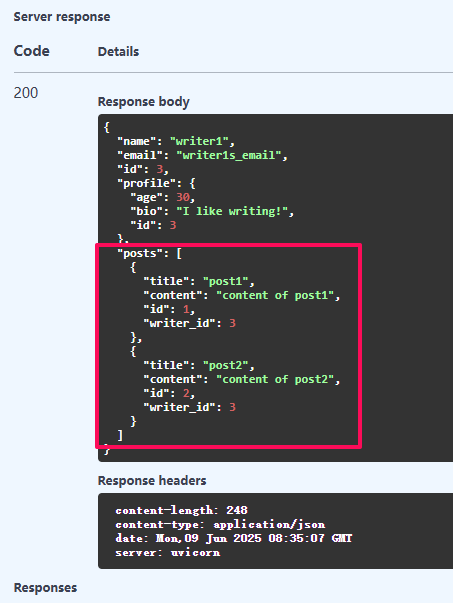Screen dimensions: 453x603
Task: Click the "I like writing!" bio string
Action: [232, 211]
